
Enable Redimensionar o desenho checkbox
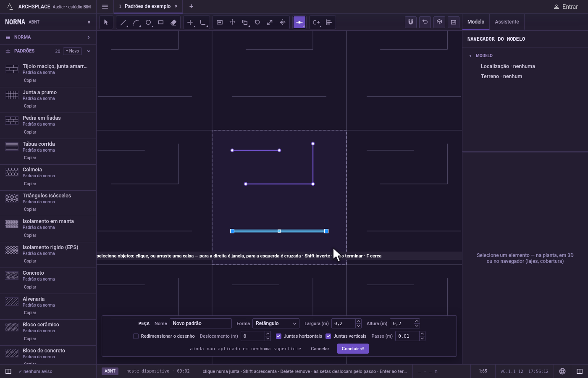coord(136,336)
